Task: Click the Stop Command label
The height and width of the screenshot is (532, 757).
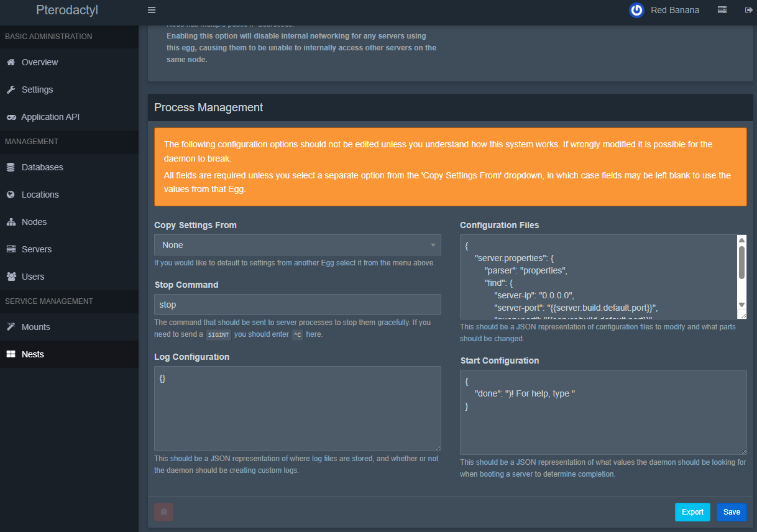Action: (x=186, y=285)
